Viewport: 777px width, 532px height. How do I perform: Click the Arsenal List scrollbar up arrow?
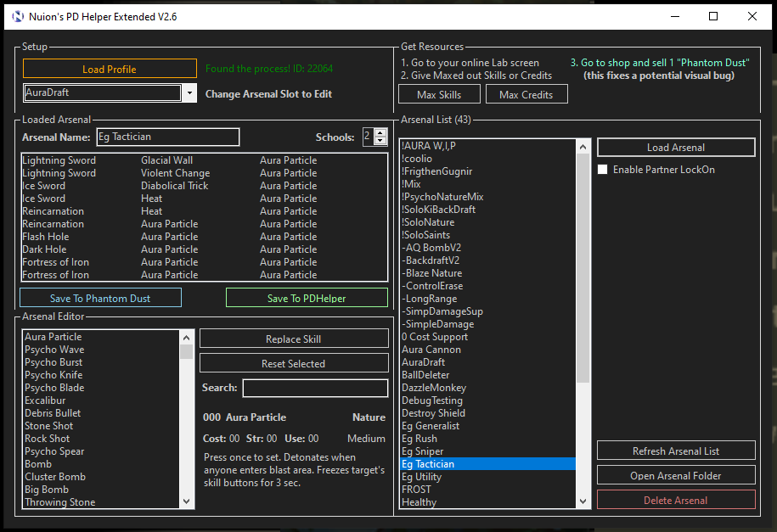583,147
